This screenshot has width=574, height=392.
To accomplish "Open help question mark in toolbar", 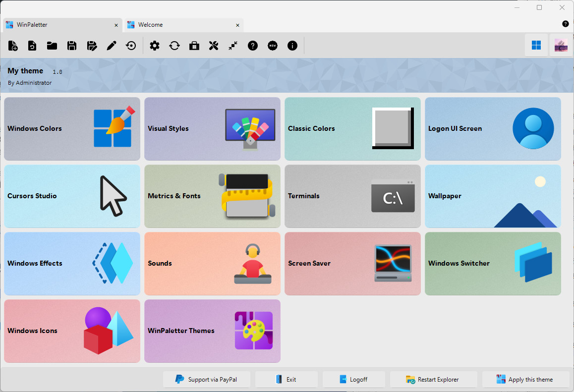I will (253, 46).
